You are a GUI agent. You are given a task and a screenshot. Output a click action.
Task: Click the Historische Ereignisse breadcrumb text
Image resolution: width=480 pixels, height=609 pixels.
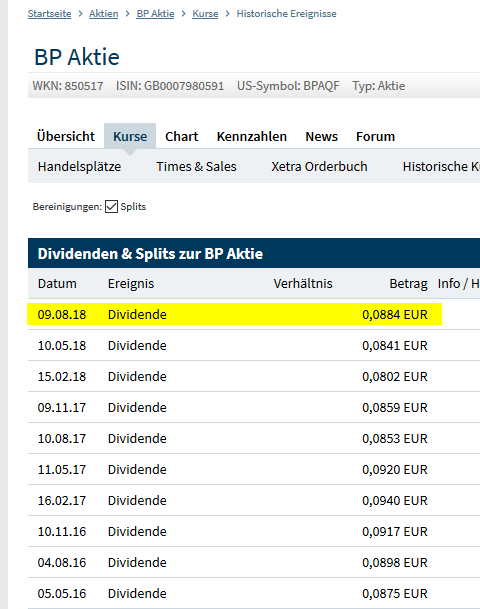click(287, 14)
